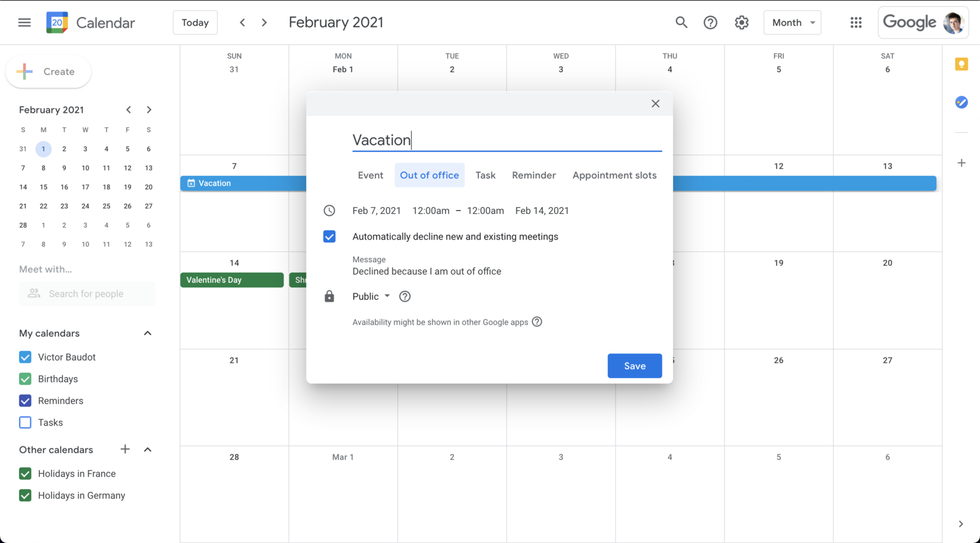Viewport: 980px width, 543px height.
Task: Get add-ons with the plus icon
Action: [962, 163]
